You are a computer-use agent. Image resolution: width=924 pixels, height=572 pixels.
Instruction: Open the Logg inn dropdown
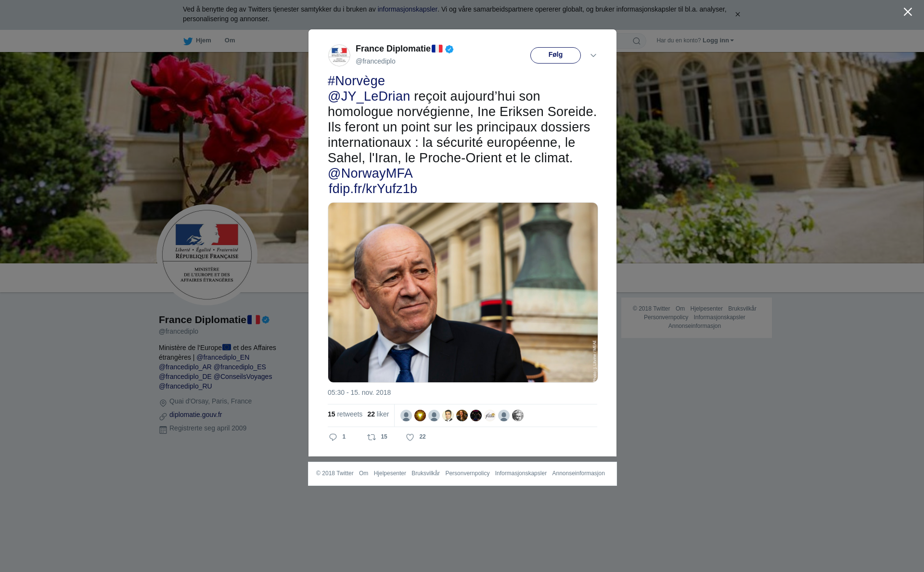click(x=718, y=40)
